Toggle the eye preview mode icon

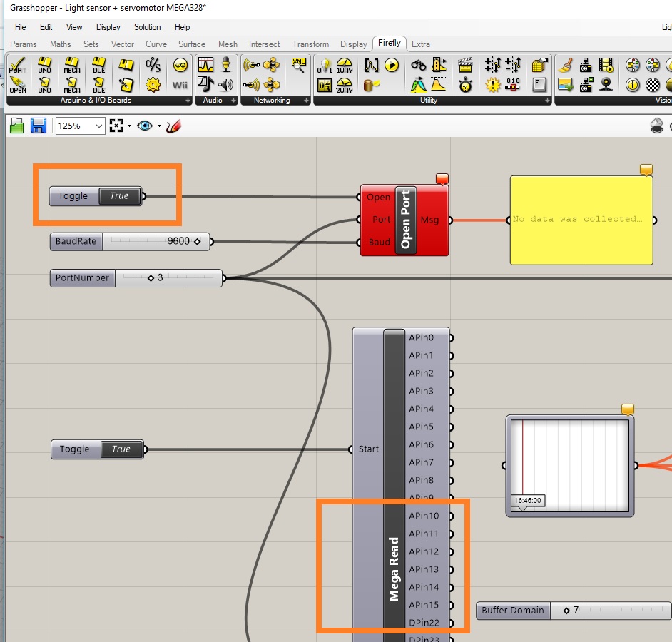tap(145, 126)
